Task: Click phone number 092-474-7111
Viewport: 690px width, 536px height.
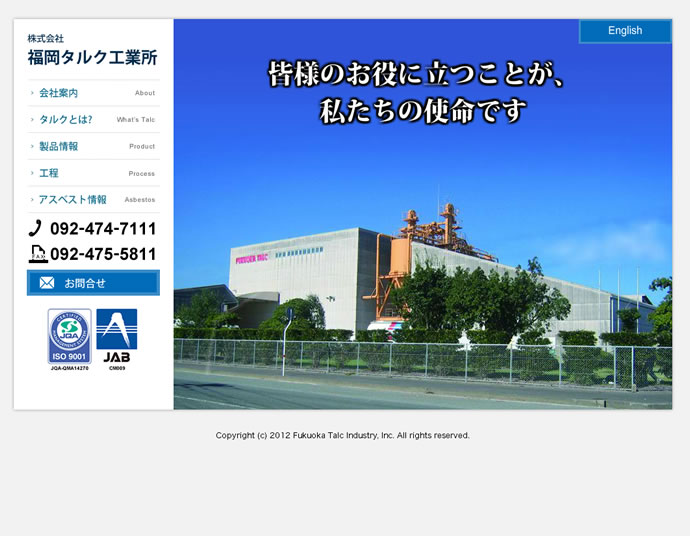Action: click(103, 228)
